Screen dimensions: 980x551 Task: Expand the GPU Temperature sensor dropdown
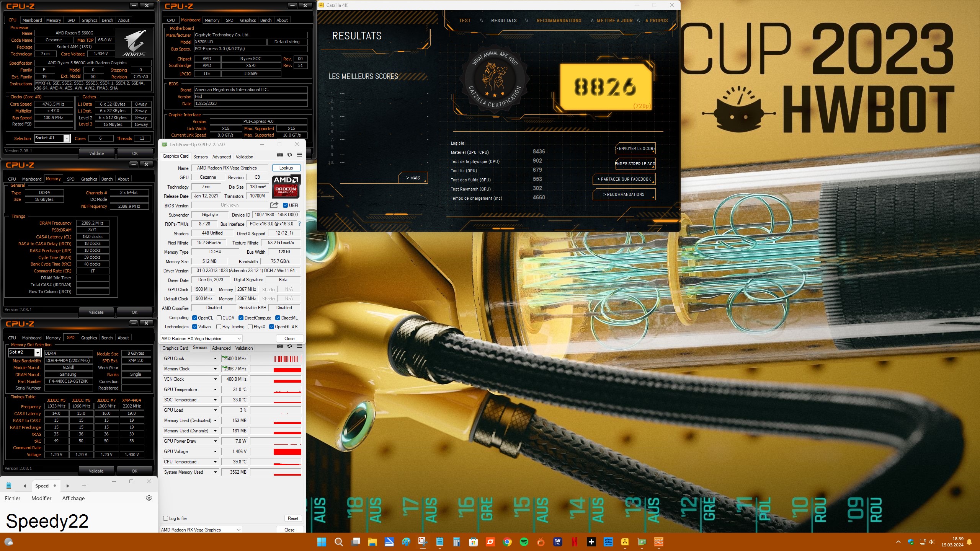(x=215, y=390)
